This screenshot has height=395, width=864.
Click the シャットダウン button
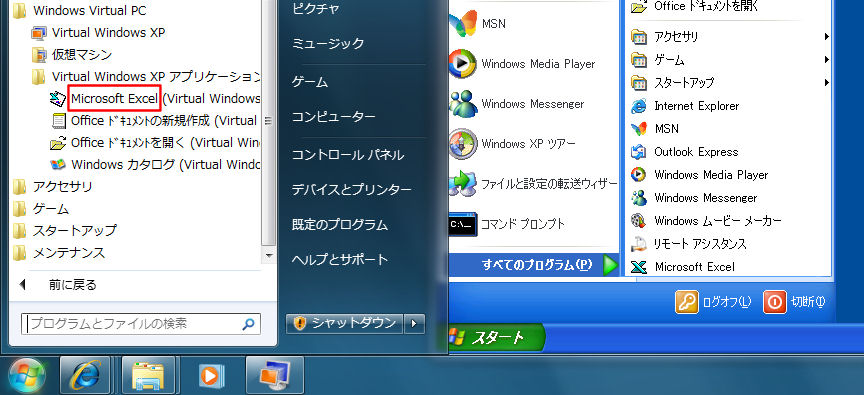tap(345, 323)
